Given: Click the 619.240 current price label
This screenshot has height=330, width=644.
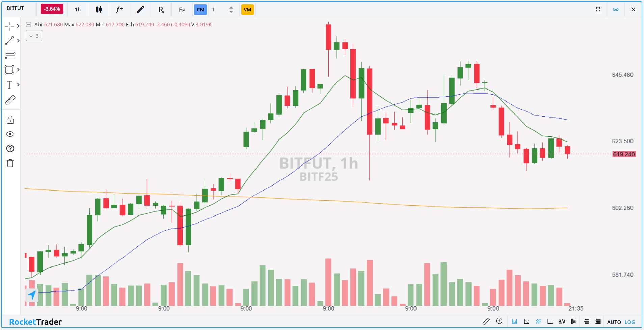Looking at the screenshot, I should point(624,154).
